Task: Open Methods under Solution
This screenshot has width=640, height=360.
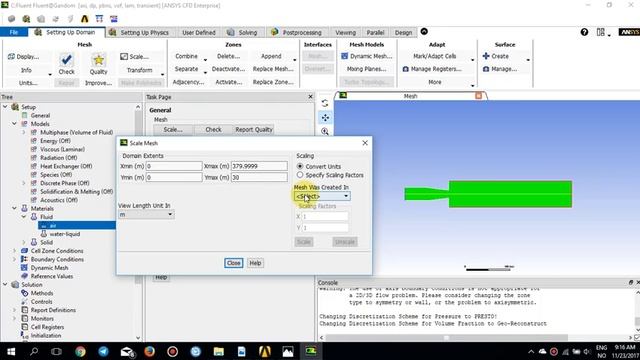Action: pos(42,293)
